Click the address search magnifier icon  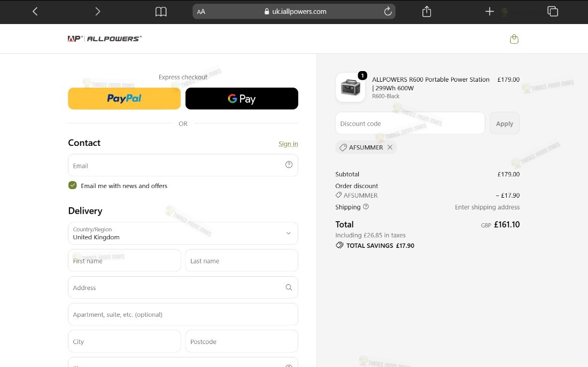click(289, 287)
